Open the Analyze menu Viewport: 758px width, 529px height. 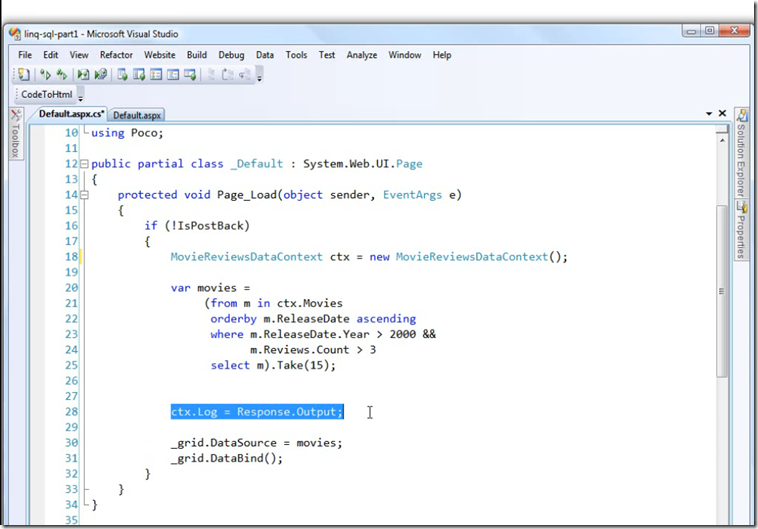pos(362,55)
